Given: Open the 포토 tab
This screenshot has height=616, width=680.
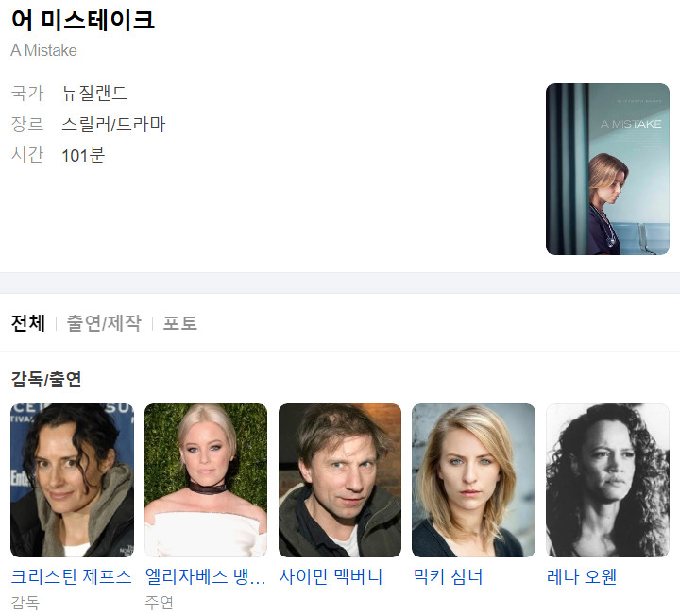Looking at the screenshot, I should [x=180, y=323].
